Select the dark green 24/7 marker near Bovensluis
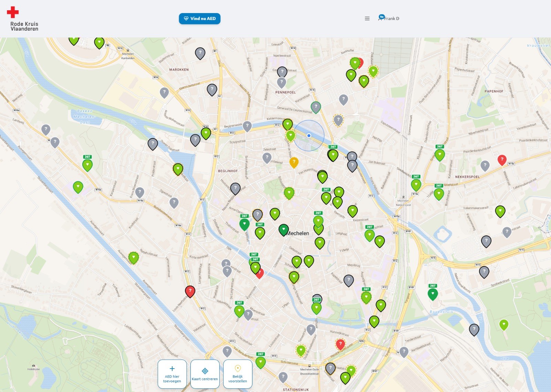The width and height of the screenshot is (551, 392). (x=433, y=294)
